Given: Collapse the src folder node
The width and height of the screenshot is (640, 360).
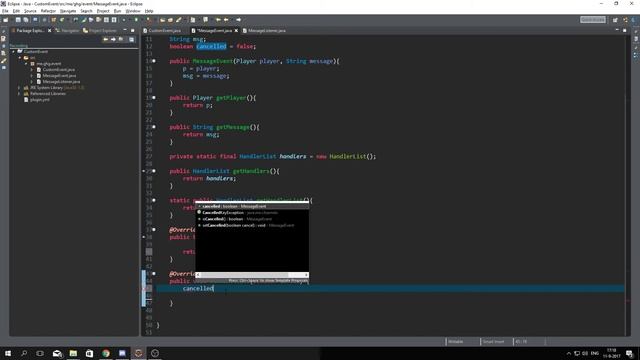Looking at the screenshot, I should 20,58.
